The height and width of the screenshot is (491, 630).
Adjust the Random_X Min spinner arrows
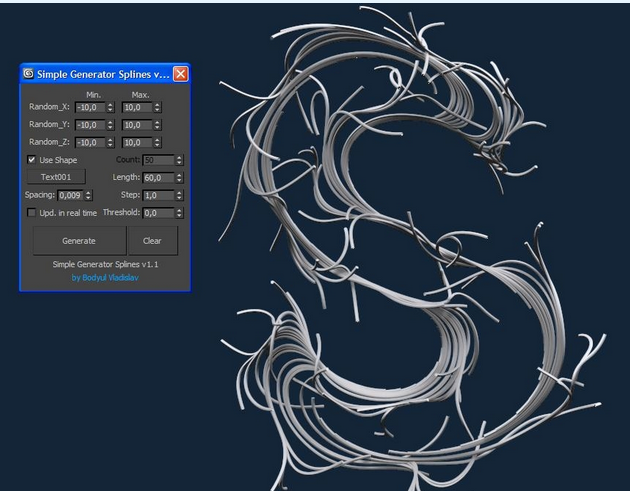(x=110, y=107)
